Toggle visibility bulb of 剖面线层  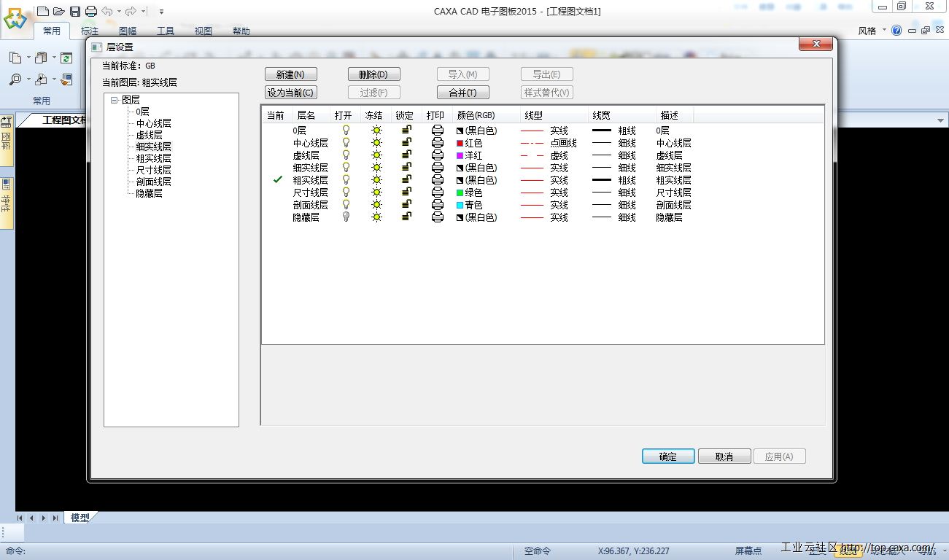[346, 205]
